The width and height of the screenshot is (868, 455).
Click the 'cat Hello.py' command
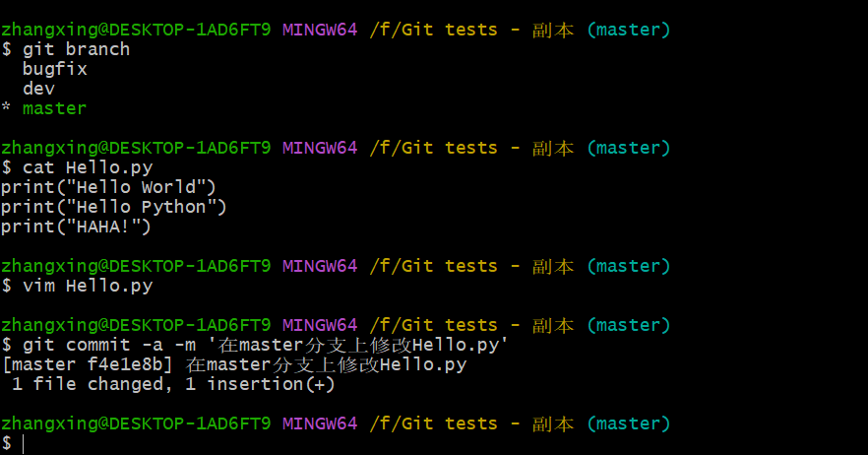[87, 167]
